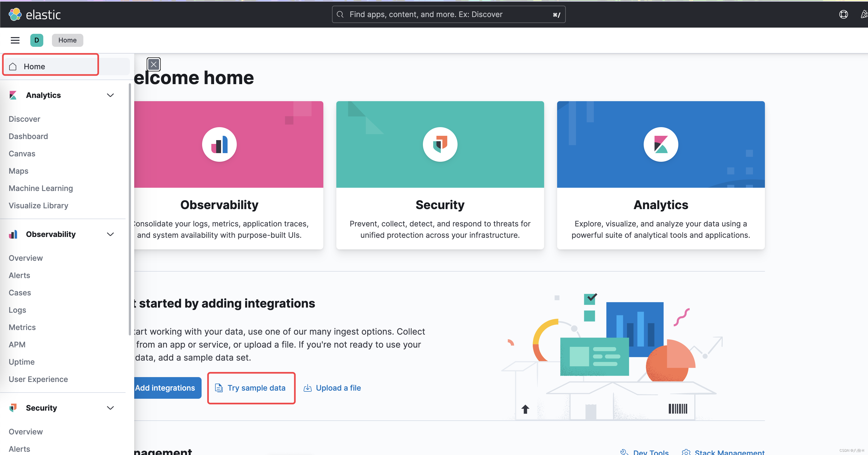Click the Elastic home logo icon
The height and width of the screenshot is (455, 868).
point(15,14)
